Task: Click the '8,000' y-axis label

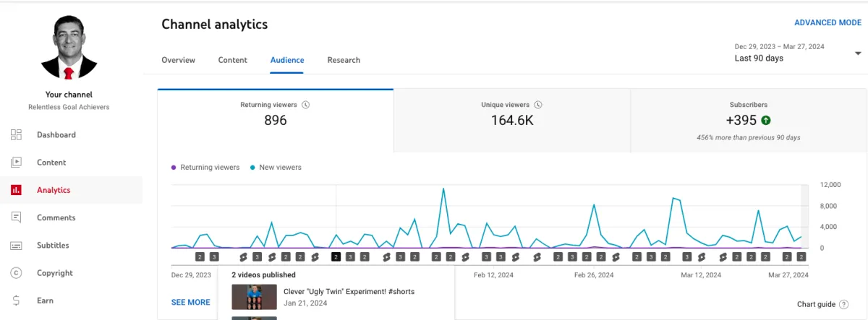Action: click(828, 206)
